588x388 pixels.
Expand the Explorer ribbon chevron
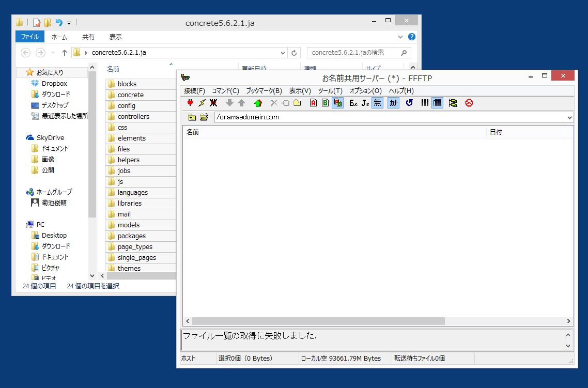pyautogui.click(x=400, y=37)
